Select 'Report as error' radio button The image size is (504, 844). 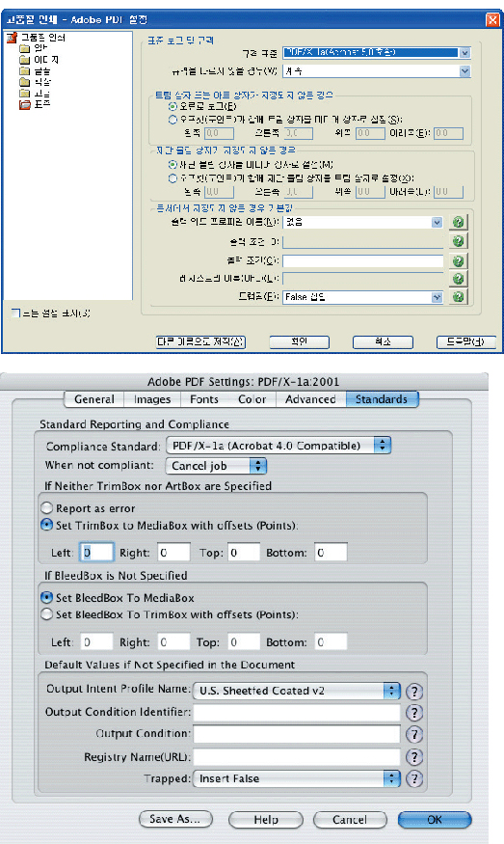pyautogui.click(x=47, y=508)
